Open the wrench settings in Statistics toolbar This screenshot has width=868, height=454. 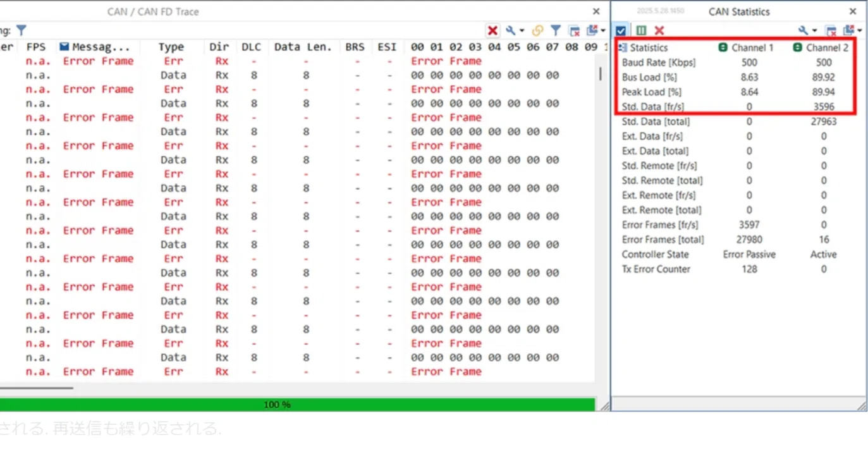pyautogui.click(x=804, y=30)
